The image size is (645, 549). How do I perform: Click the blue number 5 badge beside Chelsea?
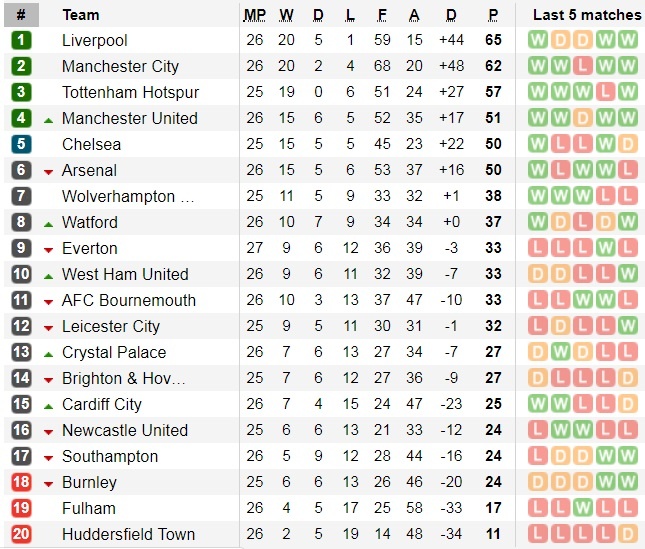pyautogui.click(x=22, y=145)
